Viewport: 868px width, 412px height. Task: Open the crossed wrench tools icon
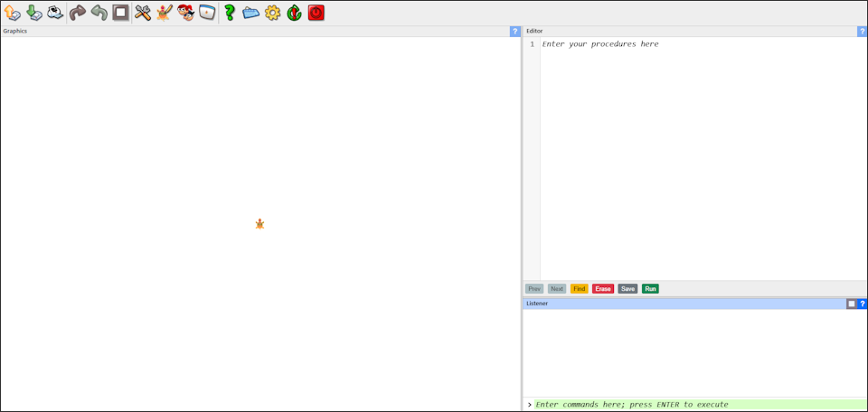point(143,13)
